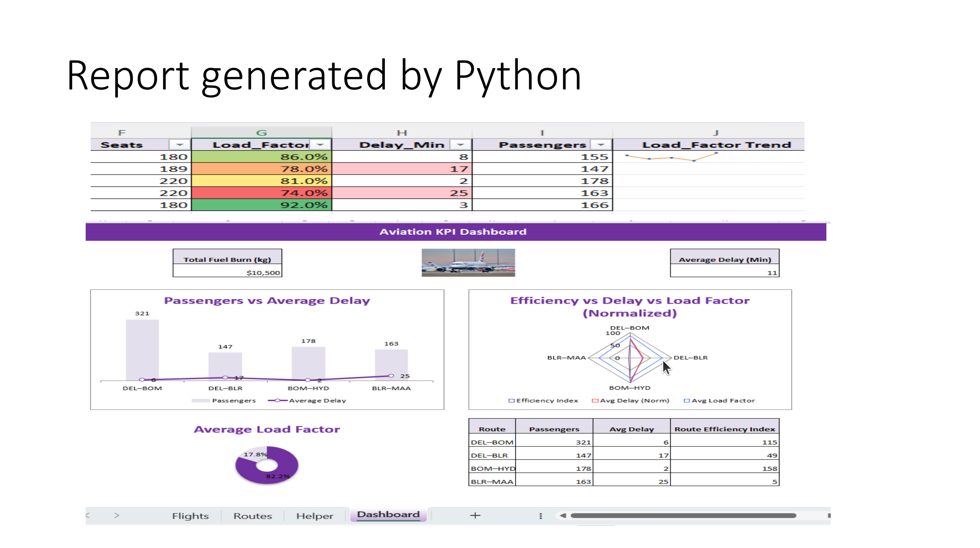Add a new sheet with plus icon
Viewport: 980px width, 548px height.
[475, 515]
